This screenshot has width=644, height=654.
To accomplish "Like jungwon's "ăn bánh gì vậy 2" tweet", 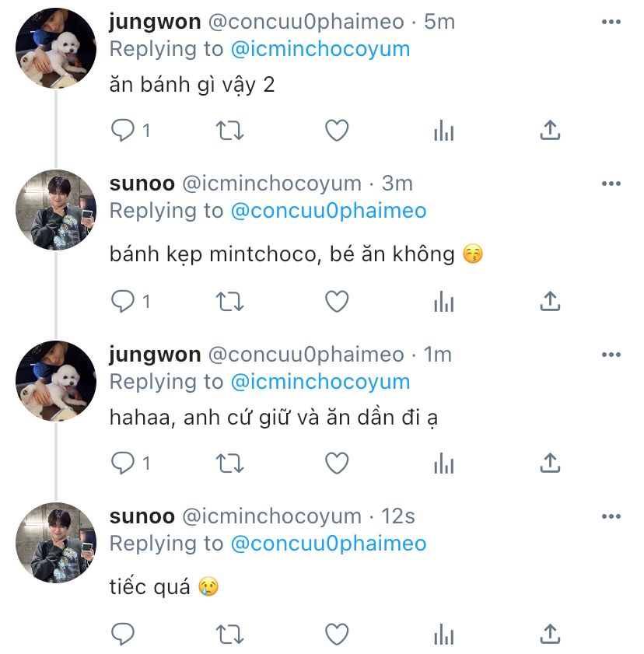I will point(336,131).
